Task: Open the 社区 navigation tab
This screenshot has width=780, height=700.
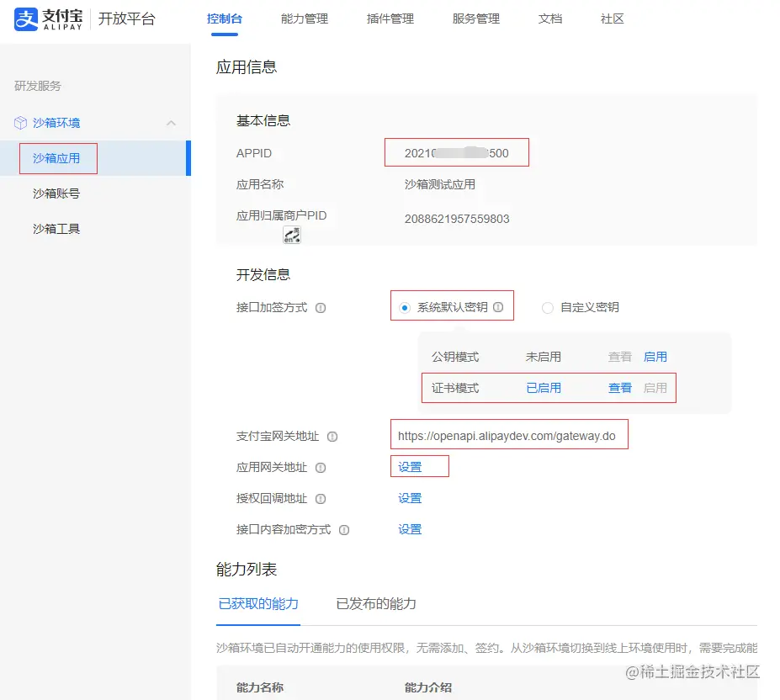Action: (x=612, y=19)
